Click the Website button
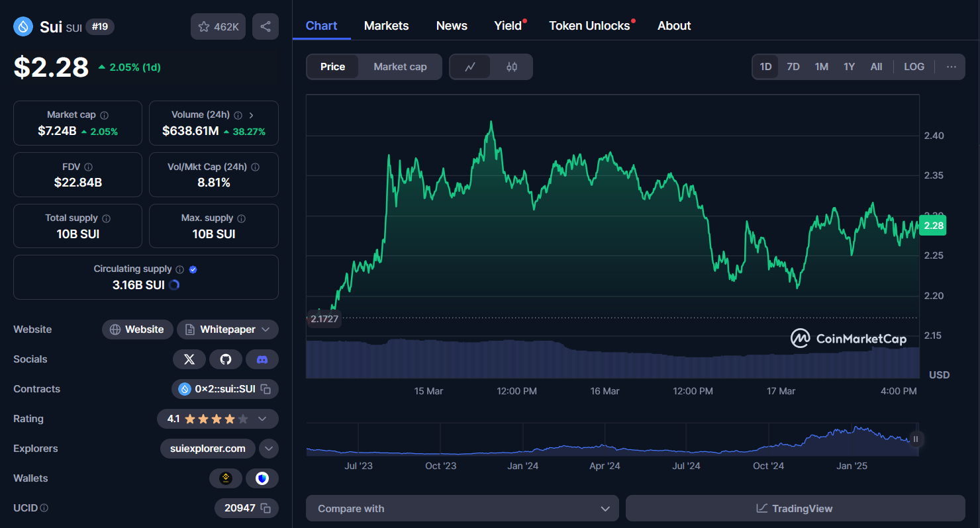The height and width of the screenshot is (528, 980). click(137, 330)
